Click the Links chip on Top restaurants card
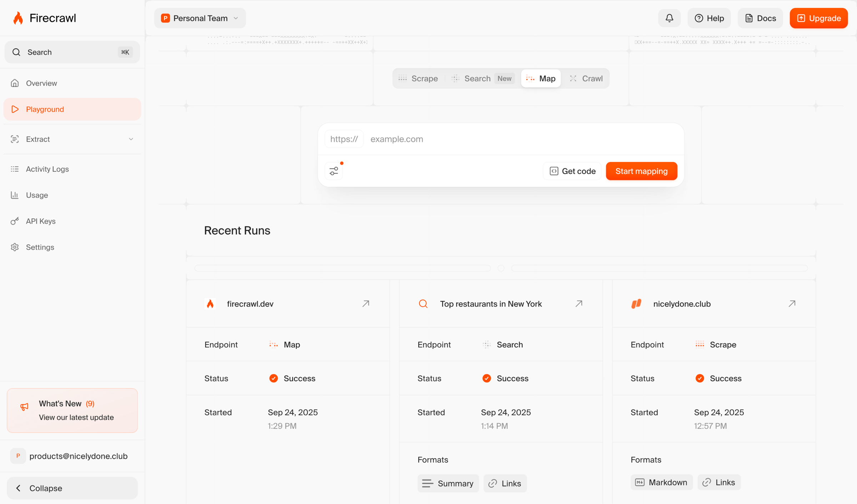The width and height of the screenshot is (857, 504). coord(505,483)
